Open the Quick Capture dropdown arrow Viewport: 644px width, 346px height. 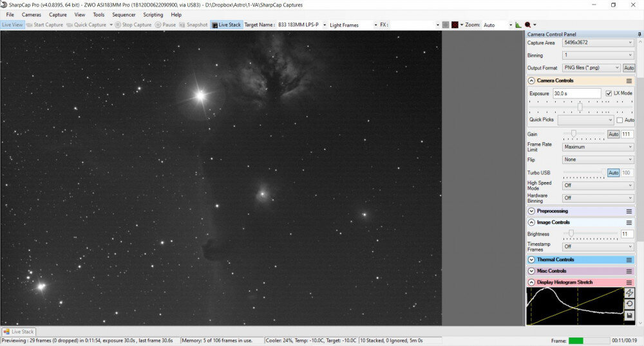(111, 25)
